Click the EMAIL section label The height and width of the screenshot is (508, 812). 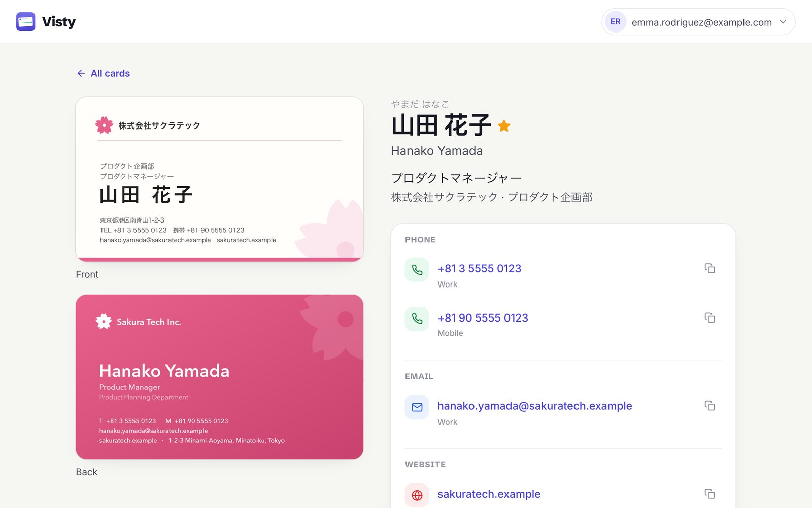pyautogui.click(x=419, y=376)
